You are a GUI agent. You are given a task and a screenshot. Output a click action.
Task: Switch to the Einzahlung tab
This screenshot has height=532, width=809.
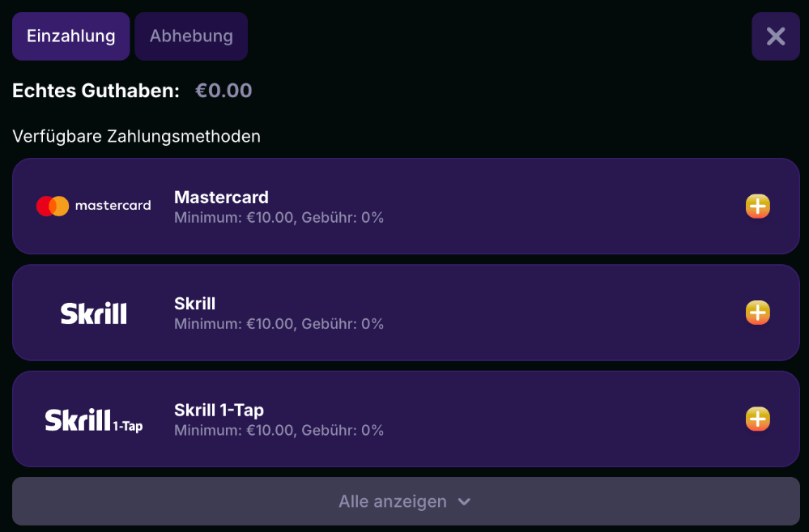70,36
